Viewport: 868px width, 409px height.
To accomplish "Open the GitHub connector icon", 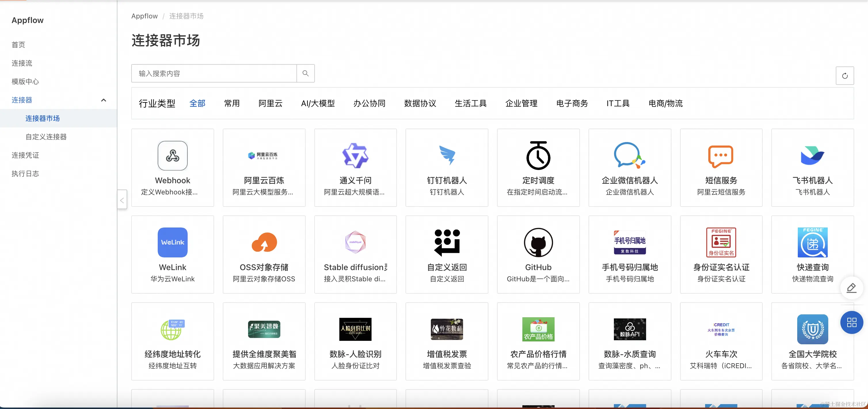I will (x=538, y=242).
